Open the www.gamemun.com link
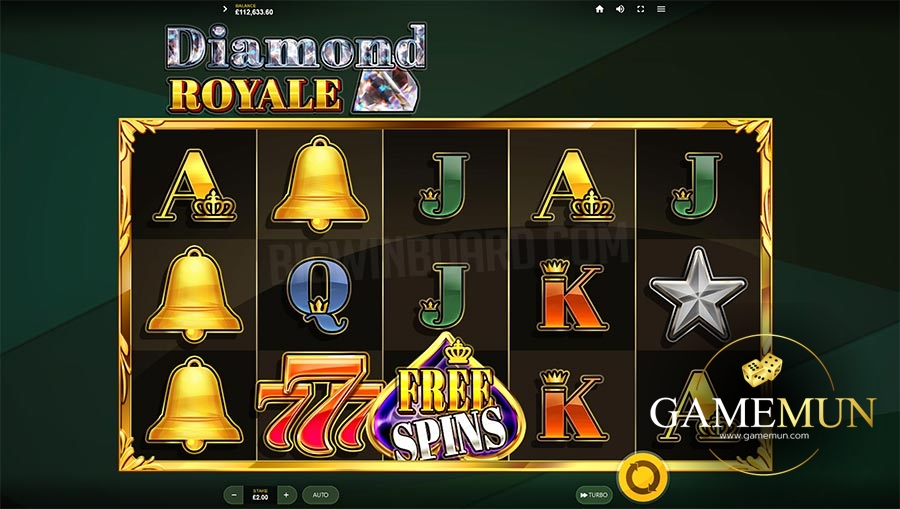This screenshot has width=900, height=509. (764, 436)
